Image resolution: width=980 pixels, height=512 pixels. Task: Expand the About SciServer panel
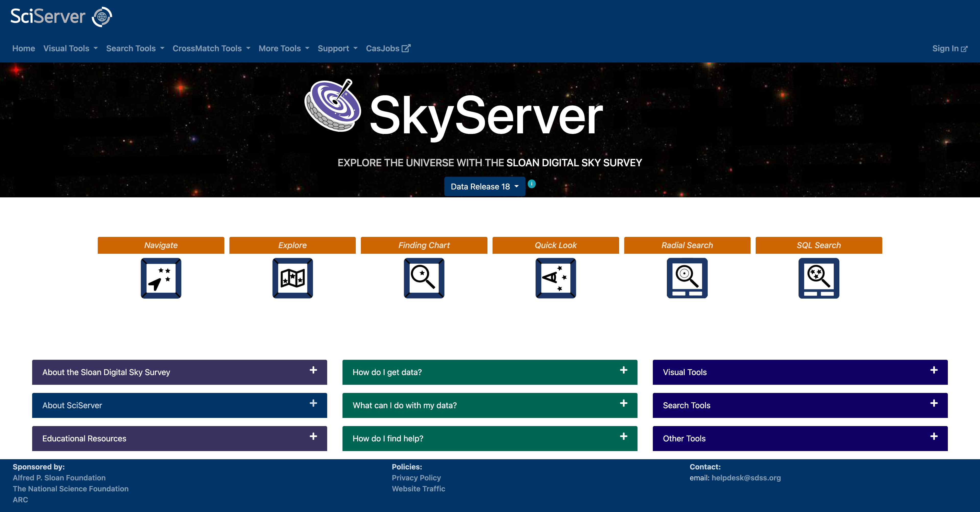click(x=180, y=405)
